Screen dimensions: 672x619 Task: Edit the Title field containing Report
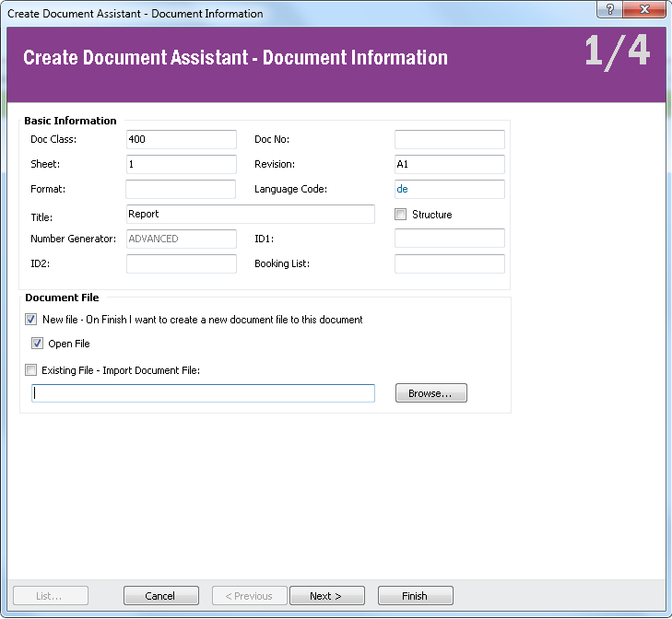click(x=250, y=214)
